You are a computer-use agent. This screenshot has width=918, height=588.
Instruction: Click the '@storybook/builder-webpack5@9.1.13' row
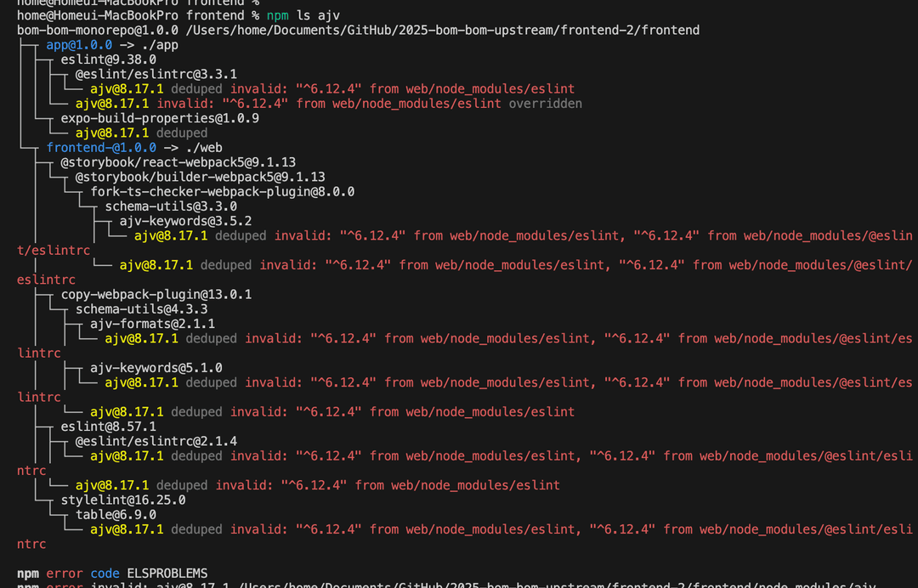click(x=201, y=177)
